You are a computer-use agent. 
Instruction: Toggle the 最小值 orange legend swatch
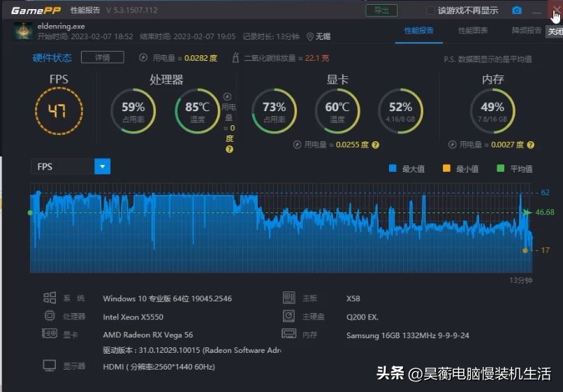click(x=446, y=168)
